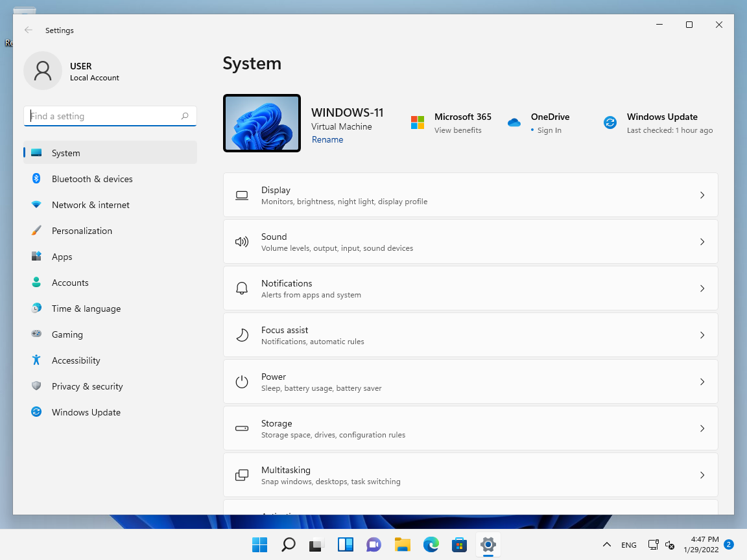This screenshot has height=560, width=747.
Task: Click the Microsoft 365 logo icon
Action: point(418,123)
